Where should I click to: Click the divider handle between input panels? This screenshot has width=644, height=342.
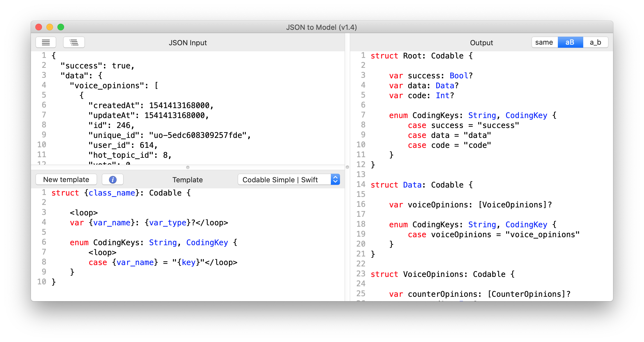click(x=188, y=167)
